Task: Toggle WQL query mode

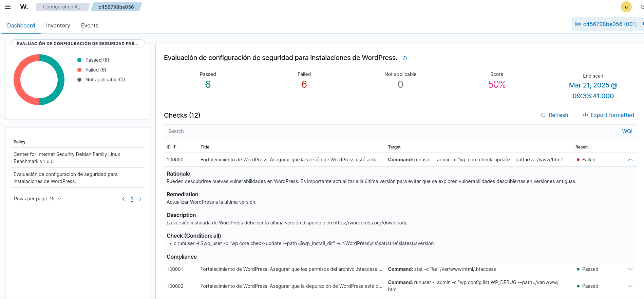Action: (628, 131)
